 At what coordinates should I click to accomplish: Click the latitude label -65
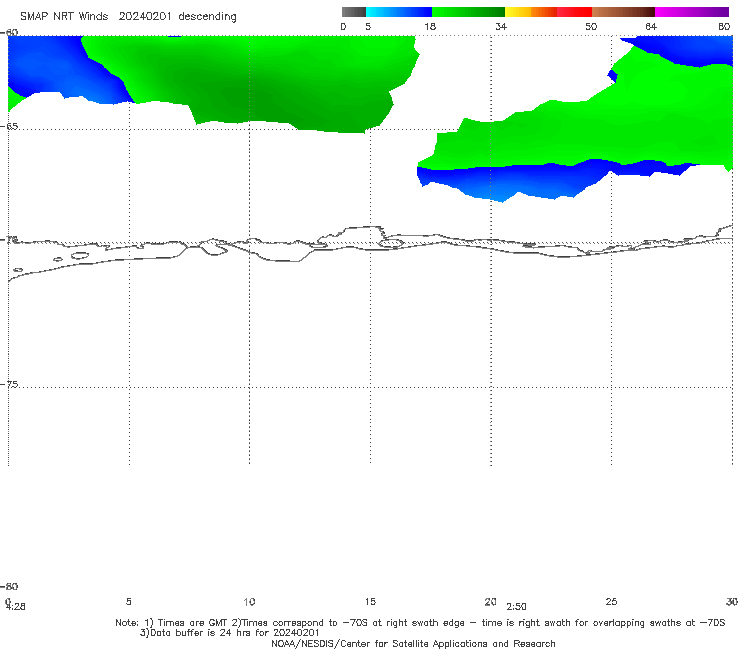pos(9,126)
